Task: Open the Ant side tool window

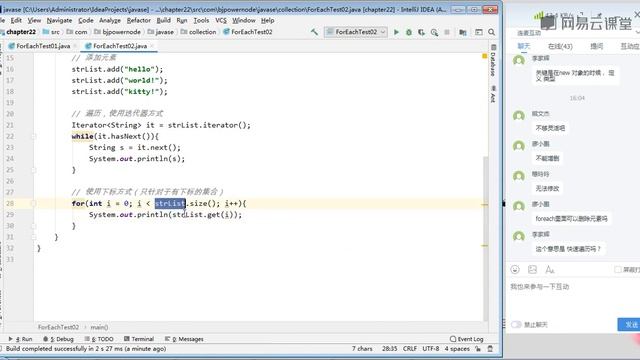Action: (493, 94)
